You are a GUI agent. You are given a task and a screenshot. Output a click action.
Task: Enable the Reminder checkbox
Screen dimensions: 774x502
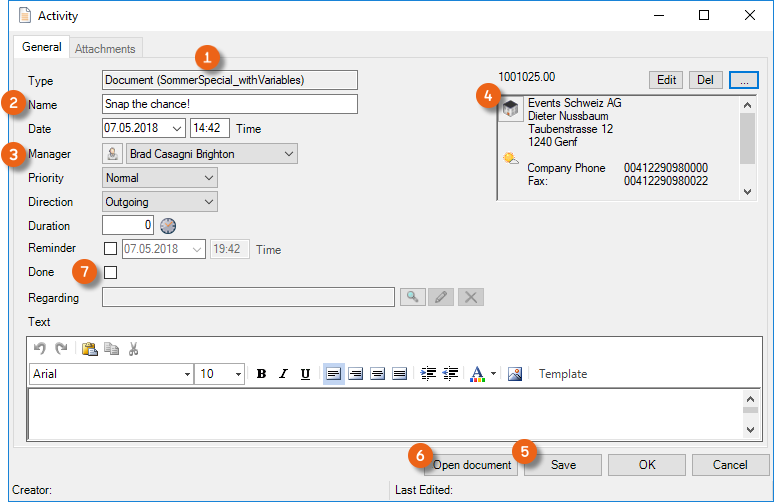point(111,249)
